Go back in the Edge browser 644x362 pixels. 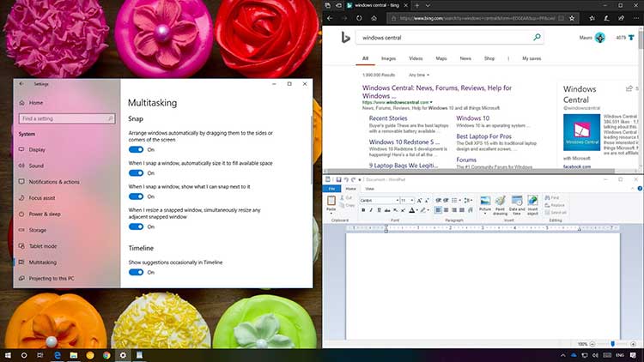[x=330, y=18]
